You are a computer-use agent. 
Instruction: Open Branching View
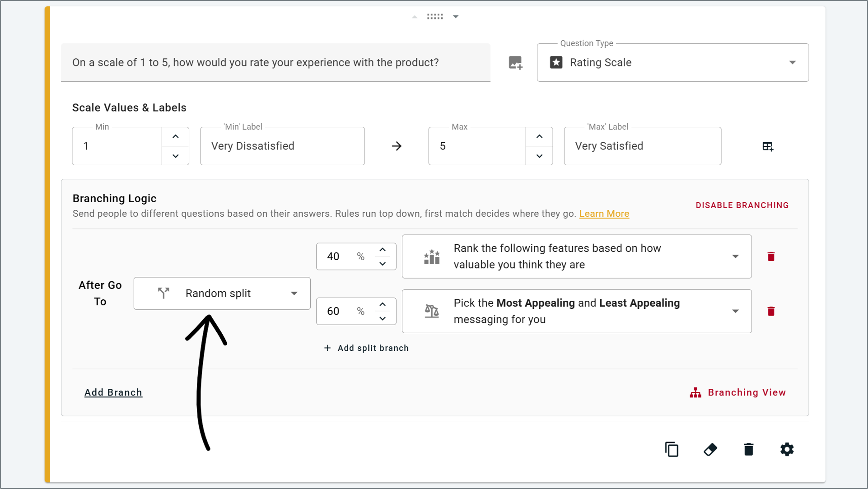click(738, 392)
